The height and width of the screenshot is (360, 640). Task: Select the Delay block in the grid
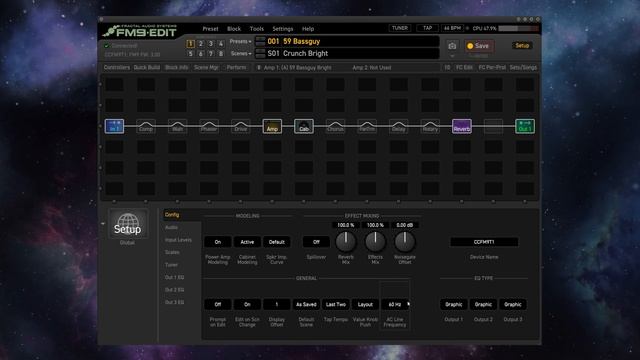click(x=398, y=127)
